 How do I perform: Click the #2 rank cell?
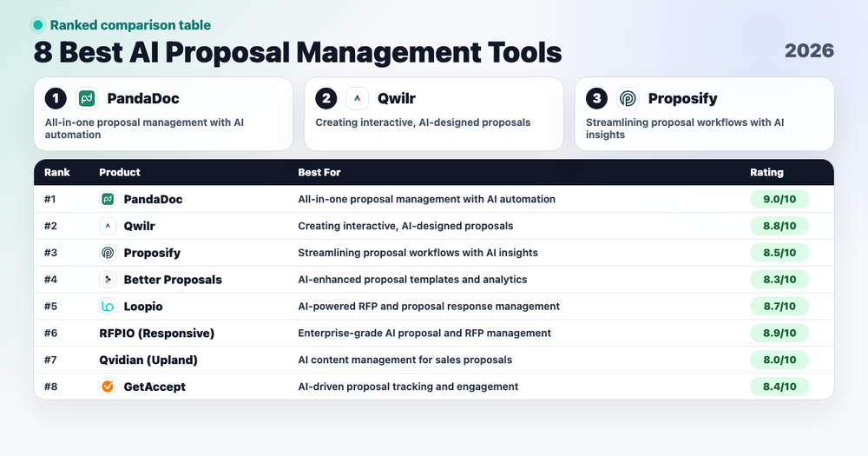click(50, 226)
